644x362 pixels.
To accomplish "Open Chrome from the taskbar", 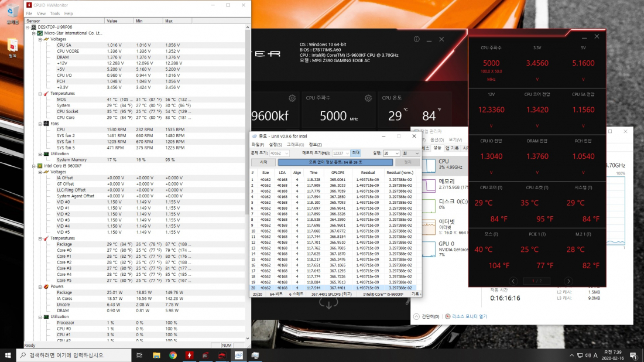I will (x=173, y=355).
